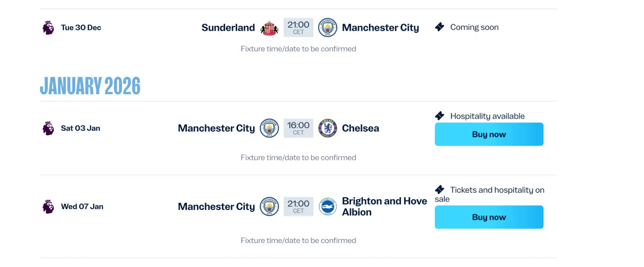Image resolution: width=644 pixels, height=267 pixels.
Task: Click the Premier League lion icon beside Wed 07 Jan
Action: pos(48,207)
